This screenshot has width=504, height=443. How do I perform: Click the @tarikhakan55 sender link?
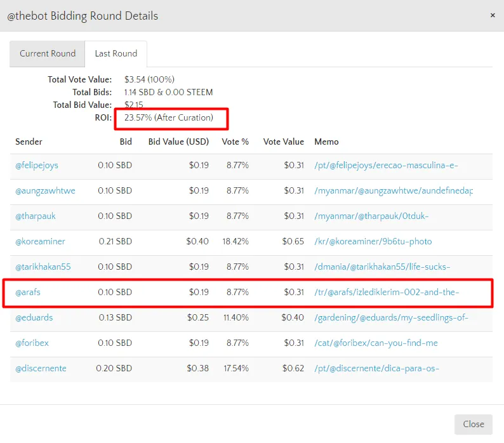(x=43, y=267)
